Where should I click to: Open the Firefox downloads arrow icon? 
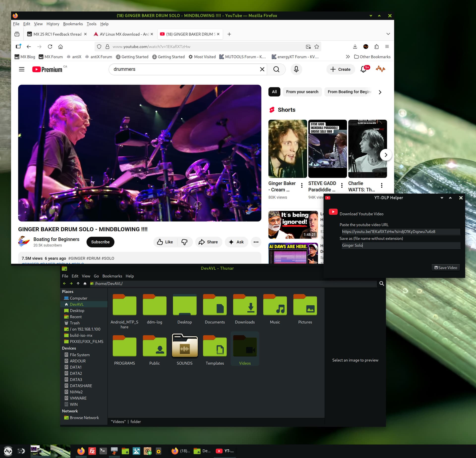tap(355, 47)
